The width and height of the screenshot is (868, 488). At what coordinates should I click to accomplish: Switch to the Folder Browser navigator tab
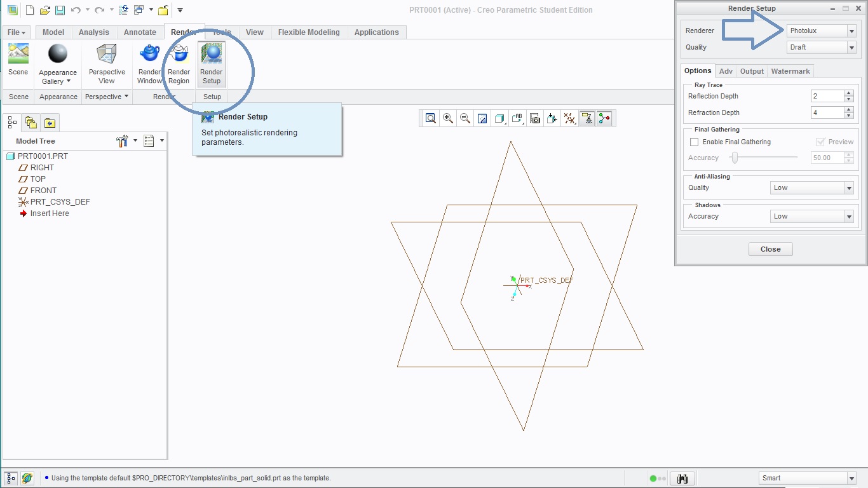point(31,122)
